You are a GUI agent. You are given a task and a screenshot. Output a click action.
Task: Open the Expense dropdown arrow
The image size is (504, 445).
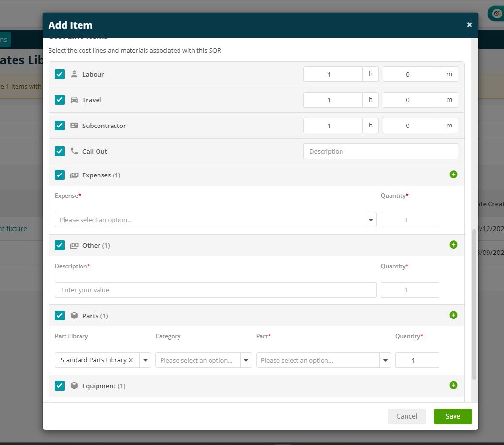click(371, 220)
